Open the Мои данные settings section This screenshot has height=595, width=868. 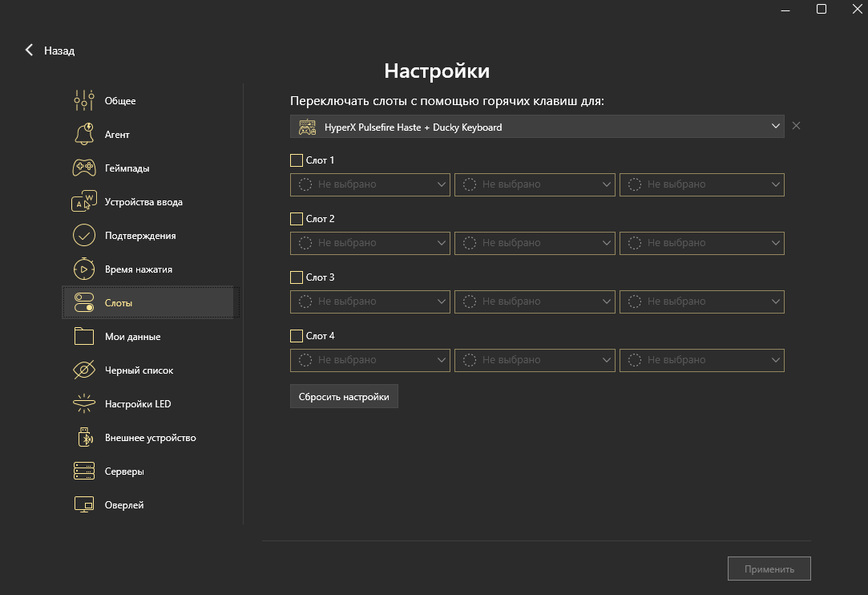(132, 337)
